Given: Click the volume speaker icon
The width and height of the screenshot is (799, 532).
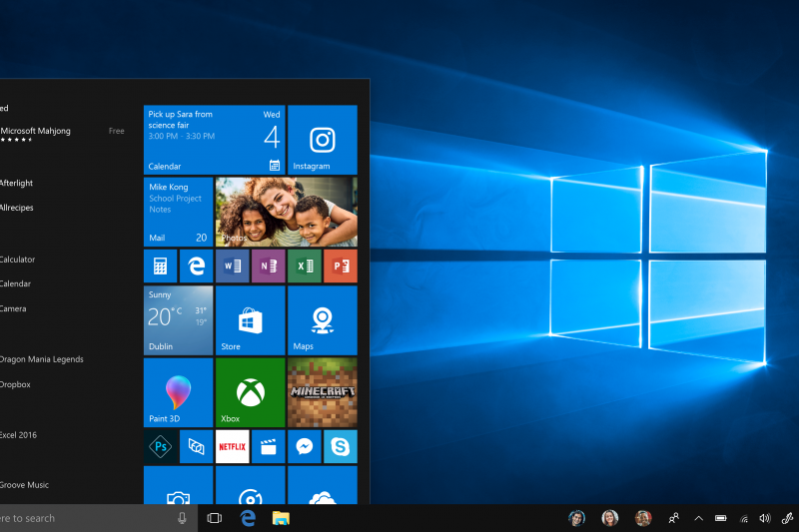Looking at the screenshot, I should click(765, 518).
